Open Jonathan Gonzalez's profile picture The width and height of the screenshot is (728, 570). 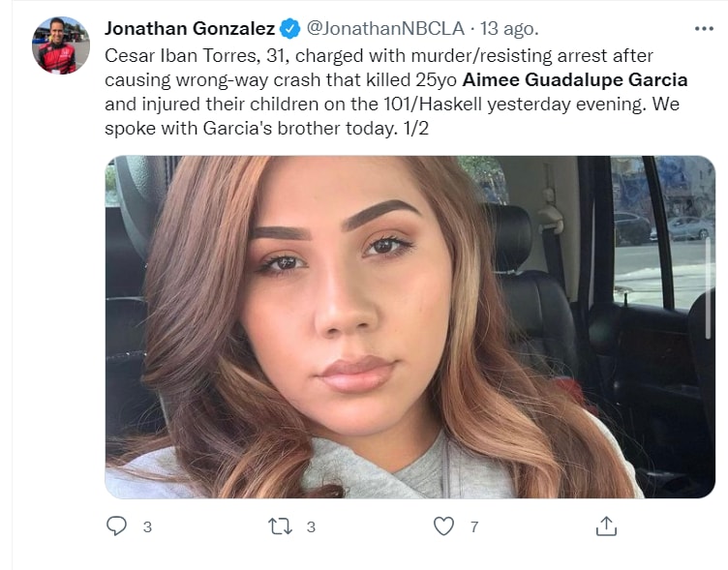61,45
